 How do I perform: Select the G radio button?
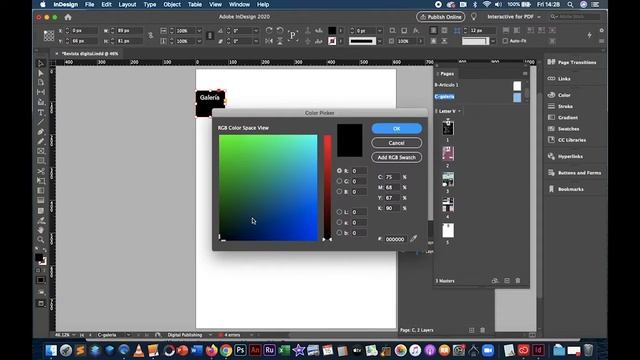tap(339, 181)
